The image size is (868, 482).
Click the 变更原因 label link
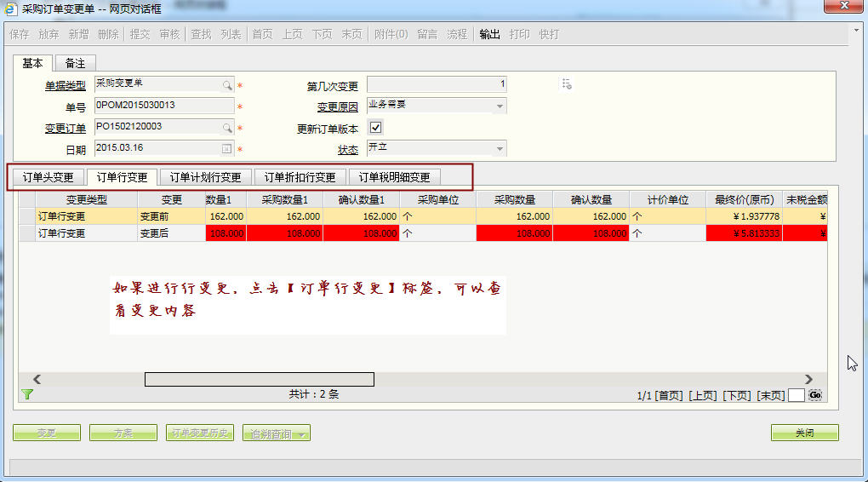338,107
